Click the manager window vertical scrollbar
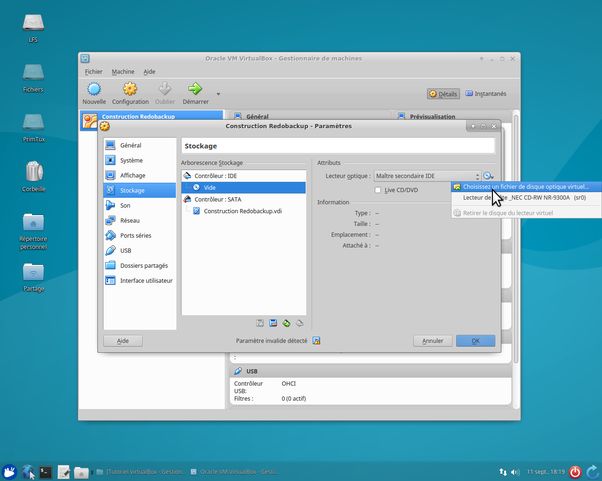 tap(516, 238)
